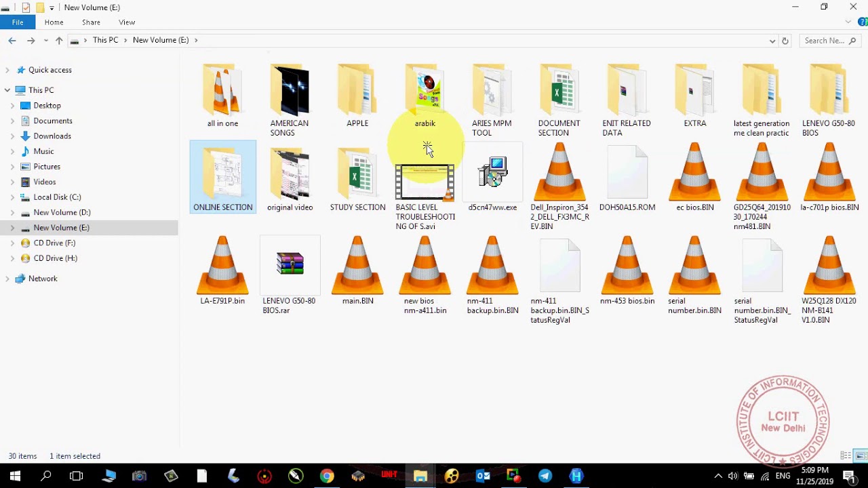Image resolution: width=868 pixels, height=488 pixels.
Task: Open the File ribbon tab
Action: point(18,22)
